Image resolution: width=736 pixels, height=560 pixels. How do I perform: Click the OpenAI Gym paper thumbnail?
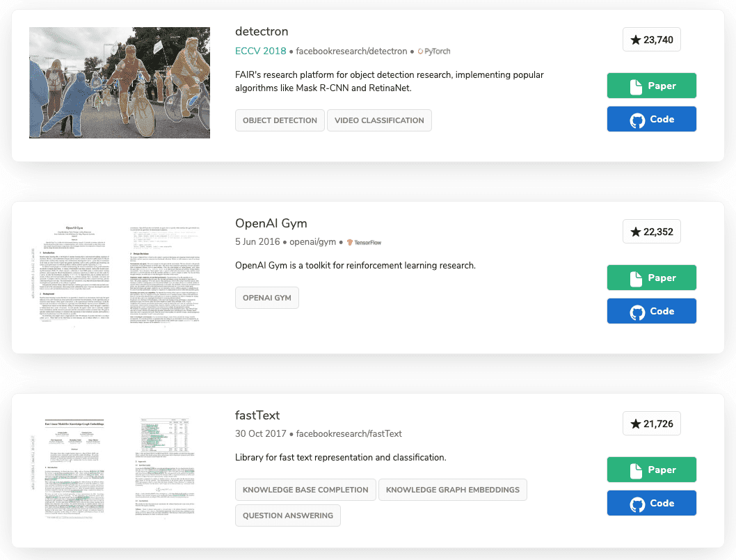pyautogui.click(x=119, y=274)
